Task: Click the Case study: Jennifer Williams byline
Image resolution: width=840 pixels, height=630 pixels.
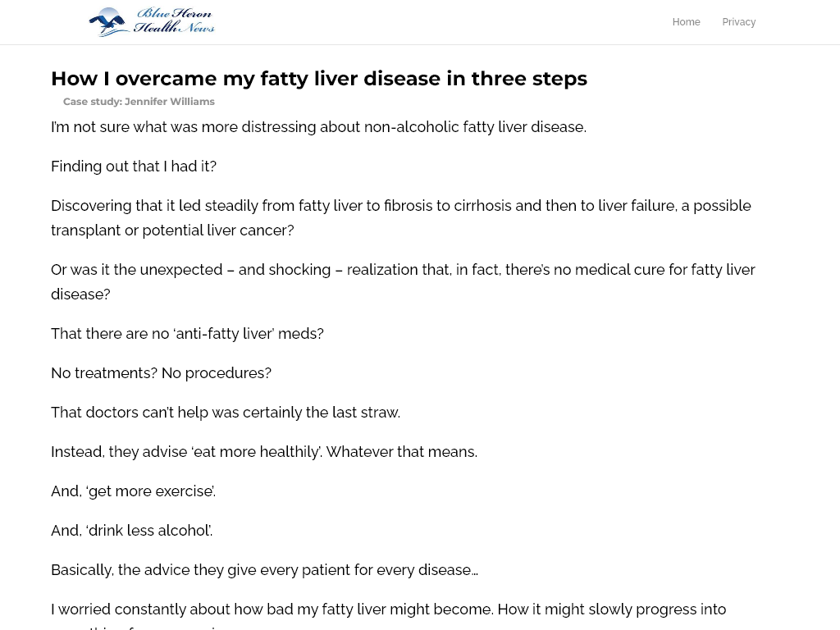Action: click(x=139, y=101)
